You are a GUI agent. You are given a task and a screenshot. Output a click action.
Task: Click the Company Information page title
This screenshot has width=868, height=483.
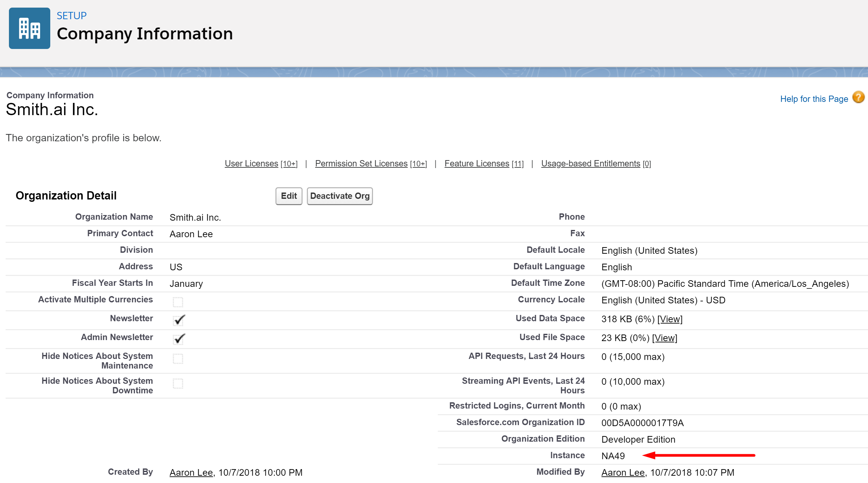pos(145,34)
